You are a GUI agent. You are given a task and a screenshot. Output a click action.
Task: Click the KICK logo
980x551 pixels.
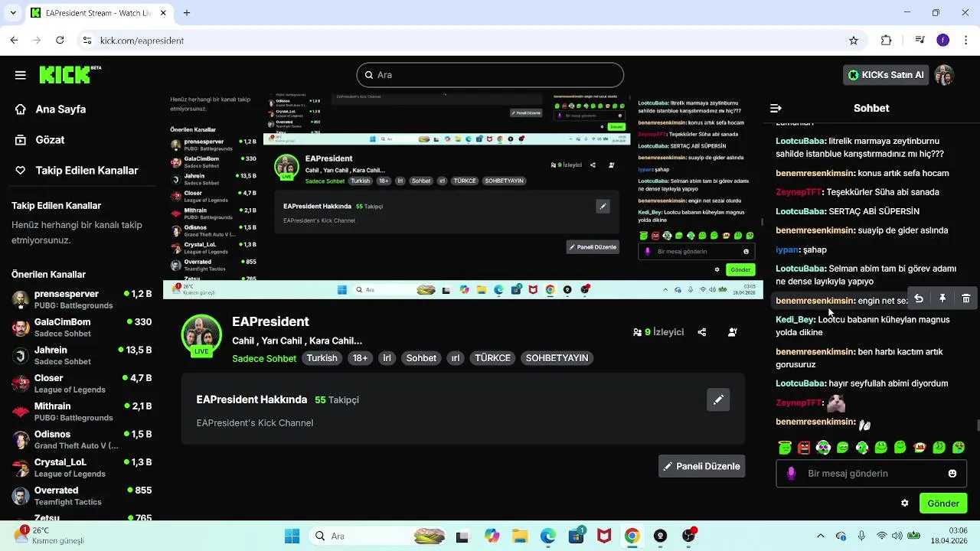[70, 74]
